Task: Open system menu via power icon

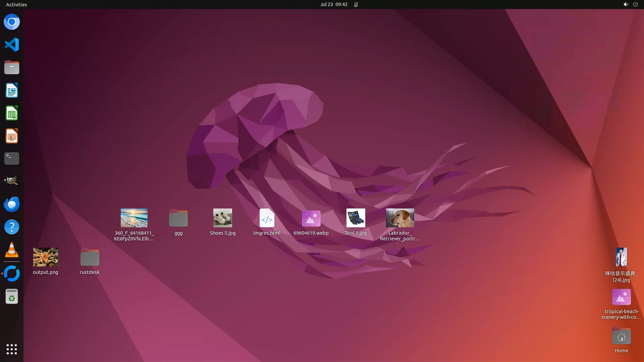Action: (x=635, y=4)
